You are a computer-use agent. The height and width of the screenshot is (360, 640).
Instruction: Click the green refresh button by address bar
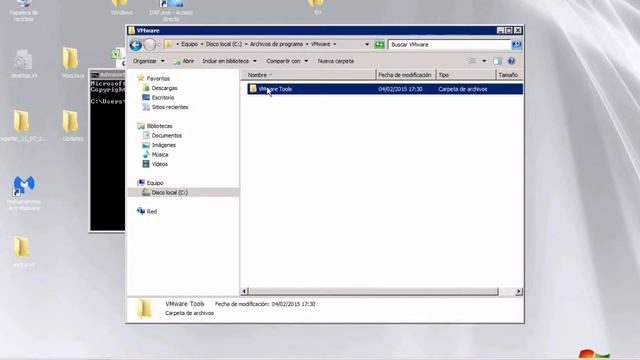[x=379, y=44]
